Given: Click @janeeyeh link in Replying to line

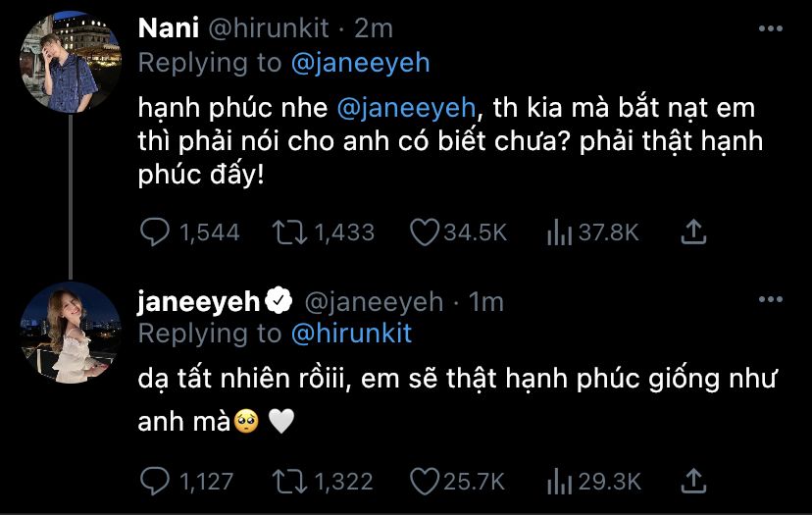Looking at the screenshot, I should pos(361,64).
